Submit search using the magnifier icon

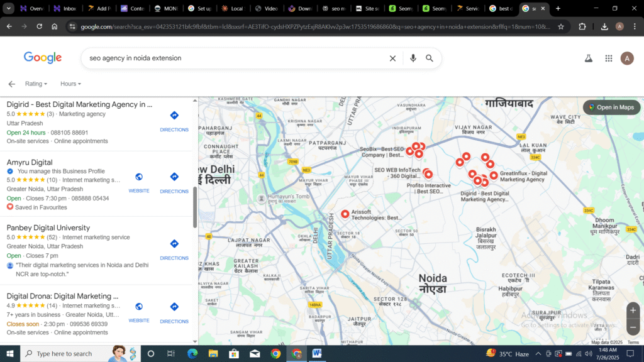(429, 58)
